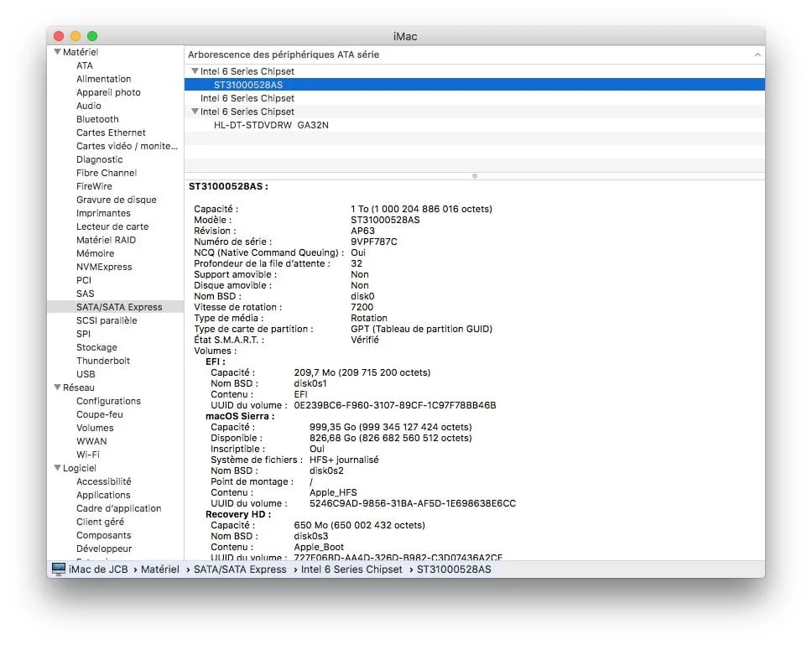The image size is (812, 645).
Task: Click ST31000528AS in the path bar
Action: coord(454,569)
